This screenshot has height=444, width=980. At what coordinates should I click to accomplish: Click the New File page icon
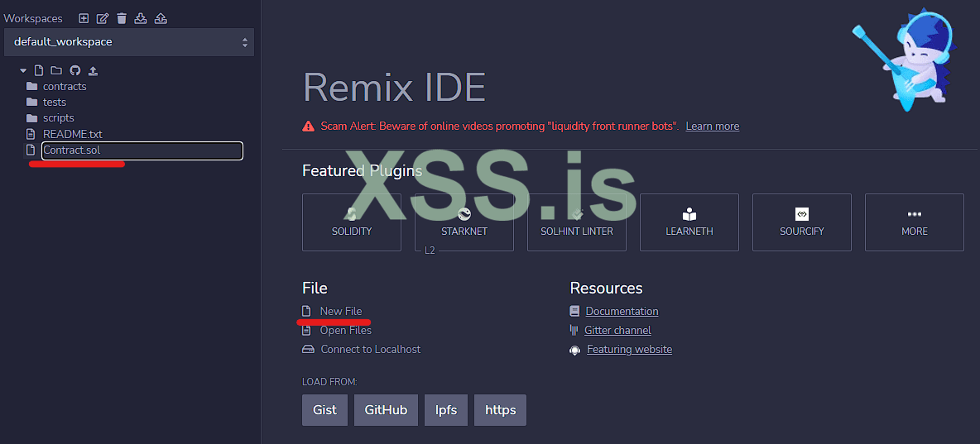click(x=306, y=311)
